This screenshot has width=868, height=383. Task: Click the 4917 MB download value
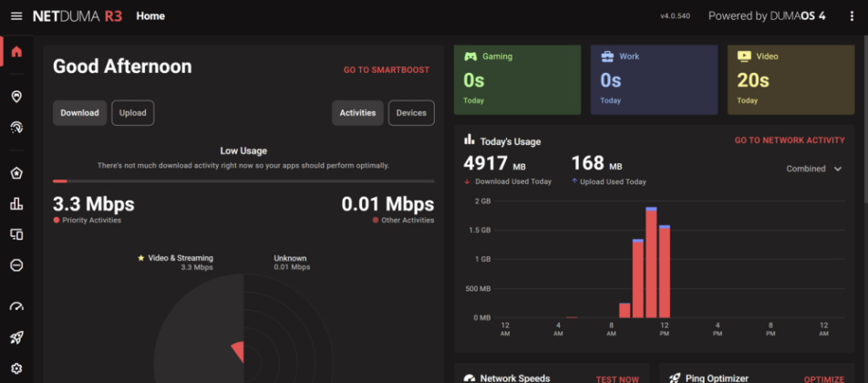[494, 163]
